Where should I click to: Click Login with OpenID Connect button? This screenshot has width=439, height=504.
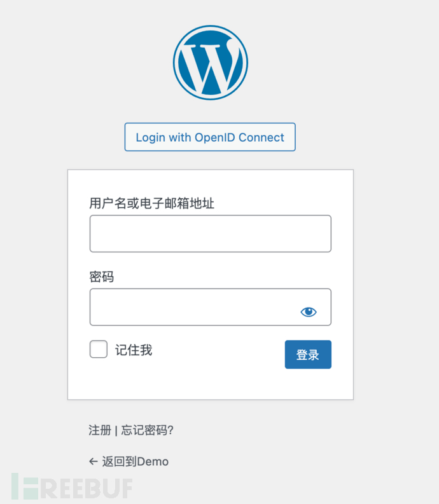210,137
